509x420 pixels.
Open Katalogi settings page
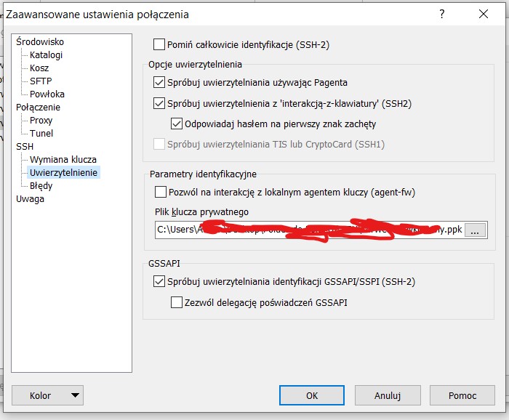coord(47,55)
